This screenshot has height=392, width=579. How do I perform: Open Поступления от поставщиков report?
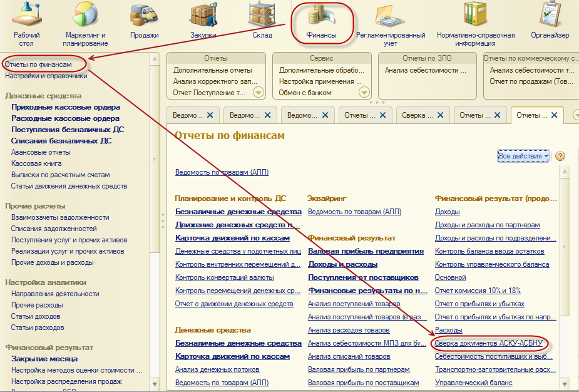coord(363,277)
